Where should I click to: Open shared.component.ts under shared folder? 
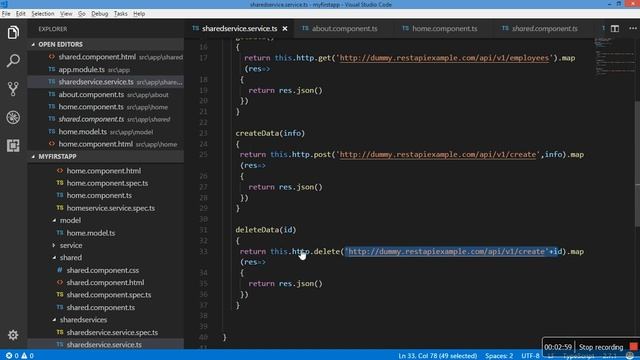click(x=106, y=307)
